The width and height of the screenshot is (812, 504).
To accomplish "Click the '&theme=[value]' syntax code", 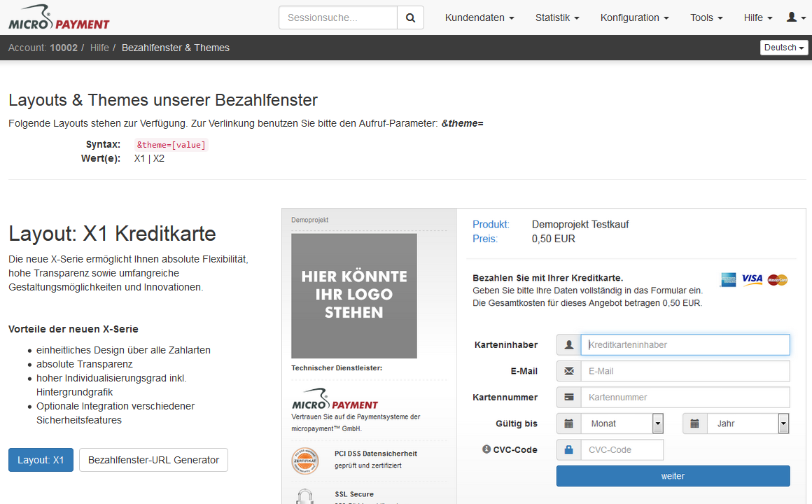I will (x=171, y=145).
